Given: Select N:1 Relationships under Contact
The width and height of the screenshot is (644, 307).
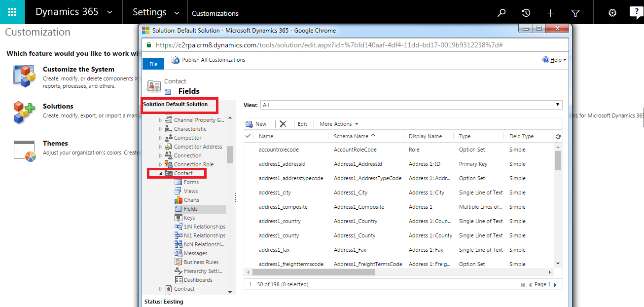Looking at the screenshot, I should (x=205, y=235).
